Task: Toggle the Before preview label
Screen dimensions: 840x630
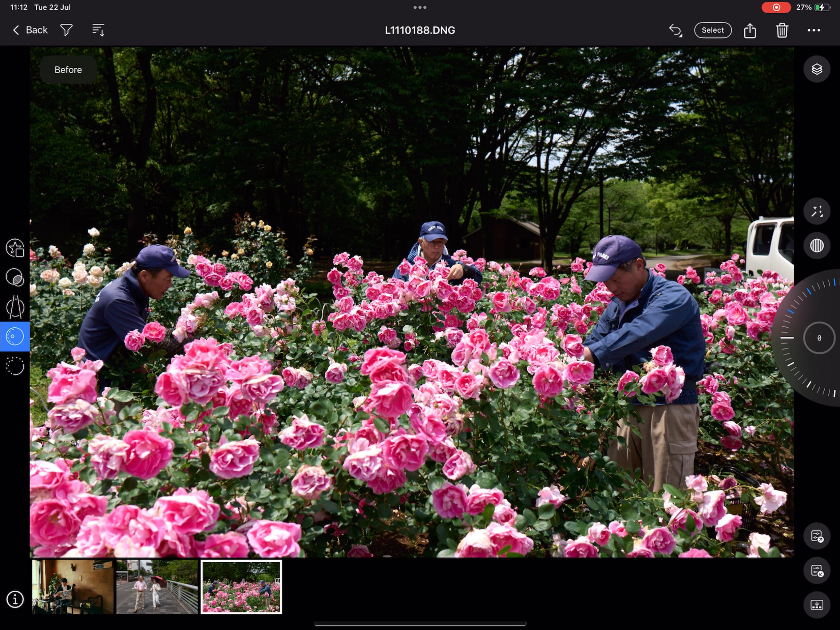Action: pyautogui.click(x=68, y=70)
